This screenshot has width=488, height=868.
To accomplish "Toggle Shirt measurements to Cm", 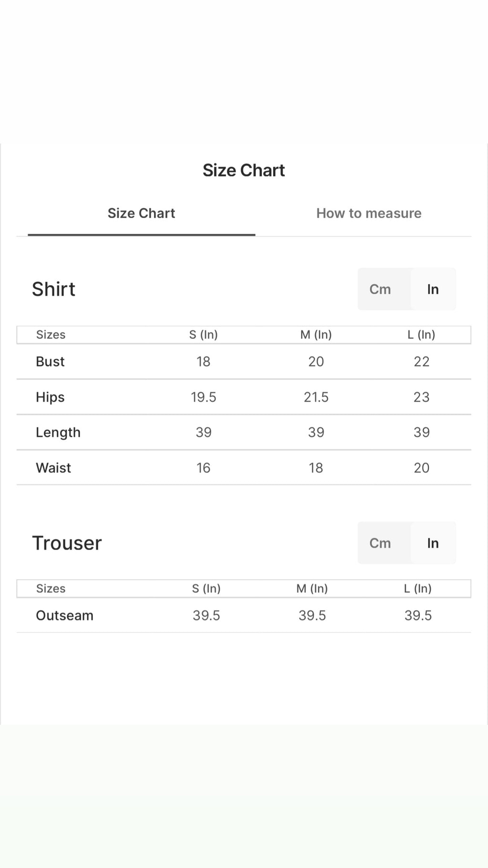I will pos(380,289).
